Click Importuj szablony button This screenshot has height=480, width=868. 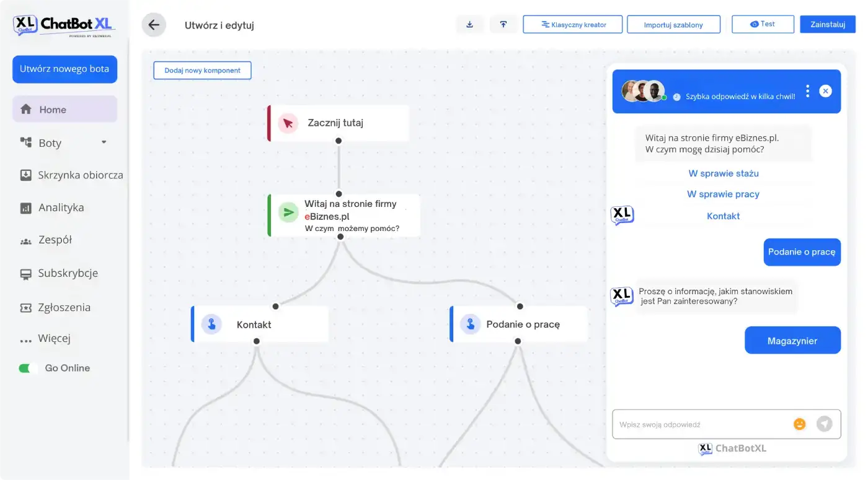click(x=673, y=25)
